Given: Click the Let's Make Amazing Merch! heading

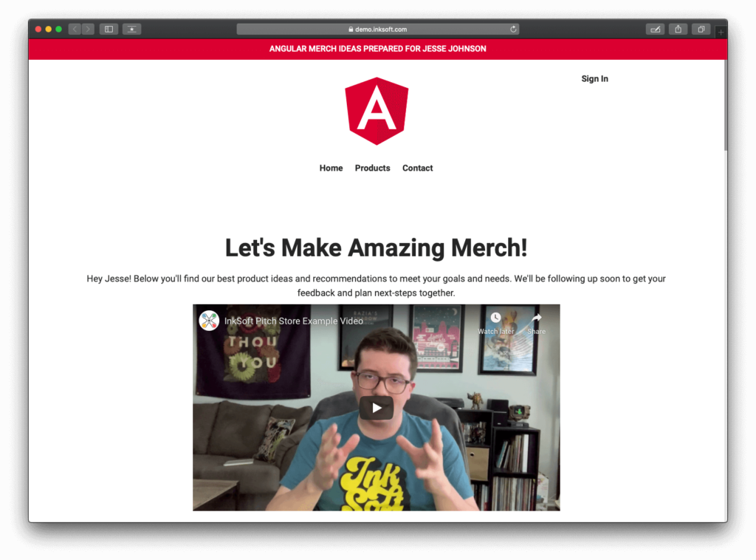Looking at the screenshot, I should (x=376, y=248).
